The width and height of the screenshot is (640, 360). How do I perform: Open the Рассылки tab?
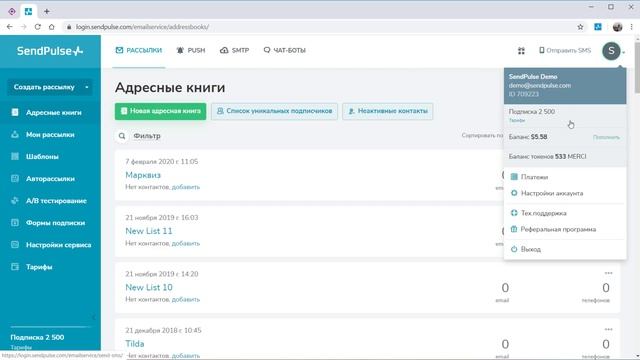(139, 50)
